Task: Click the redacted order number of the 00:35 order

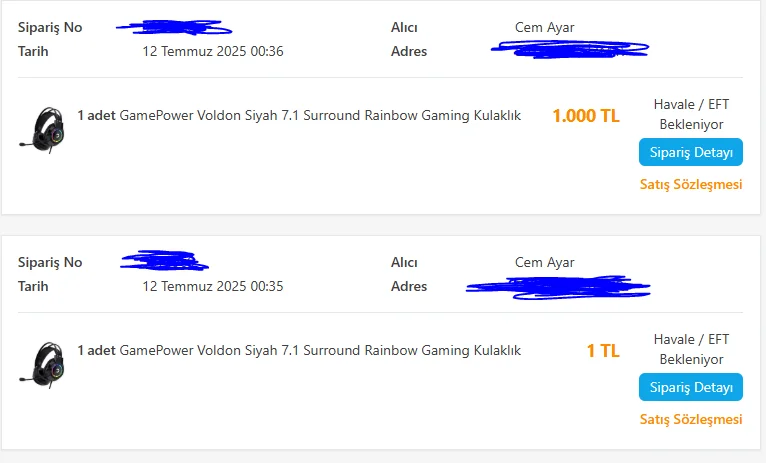Action: coord(165,261)
